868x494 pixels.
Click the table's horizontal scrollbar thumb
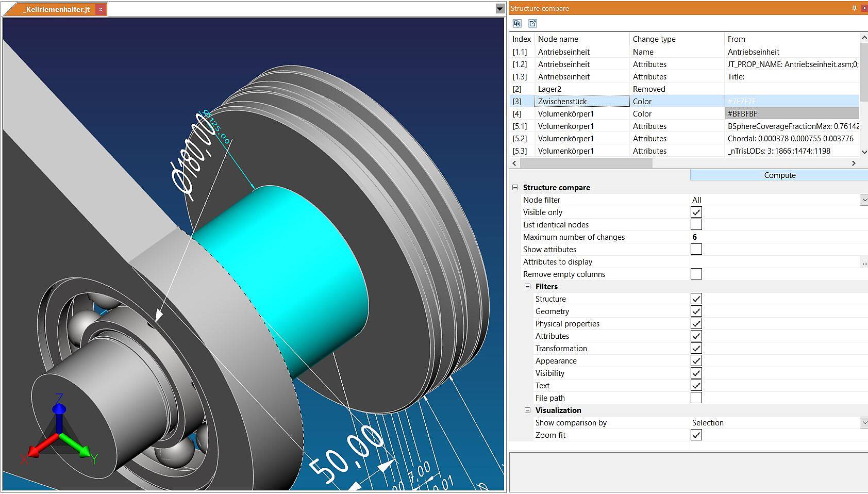point(586,163)
